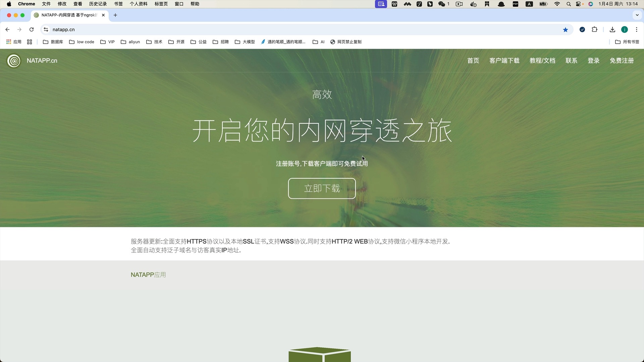Open the 应用 apps grid shortcut
This screenshot has width=644, height=362.
tap(14, 42)
